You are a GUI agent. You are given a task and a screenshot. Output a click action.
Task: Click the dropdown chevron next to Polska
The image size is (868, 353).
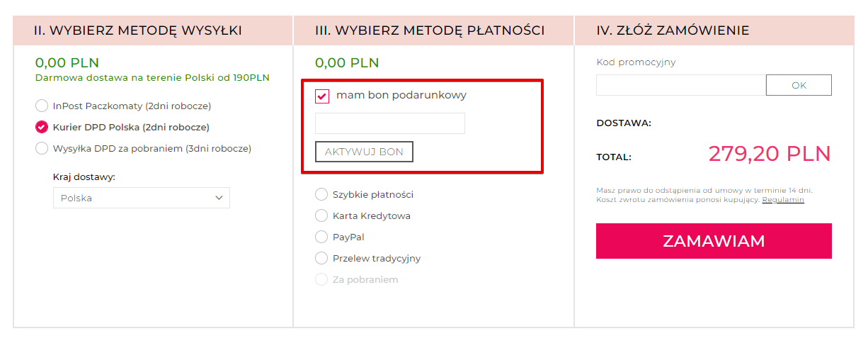(x=219, y=198)
